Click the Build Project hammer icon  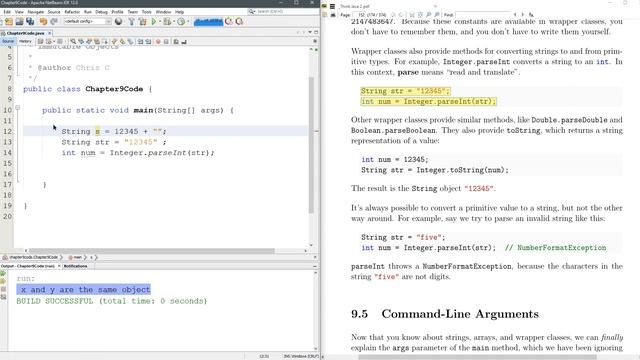pos(131,21)
